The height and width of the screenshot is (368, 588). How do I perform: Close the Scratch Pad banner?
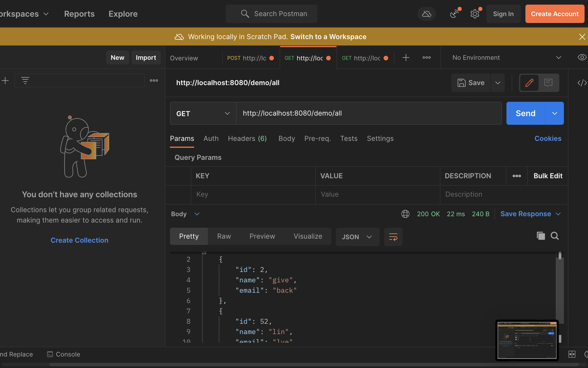tap(582, 37)
